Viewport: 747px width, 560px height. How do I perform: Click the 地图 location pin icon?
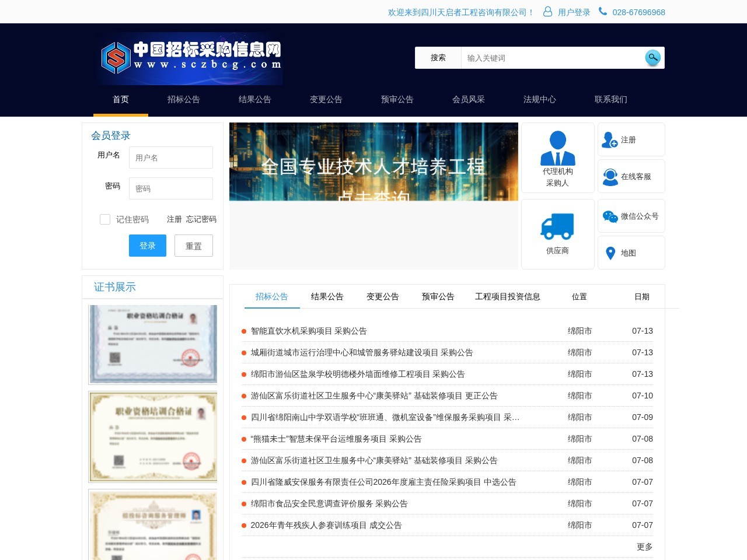tap(610, 253)
